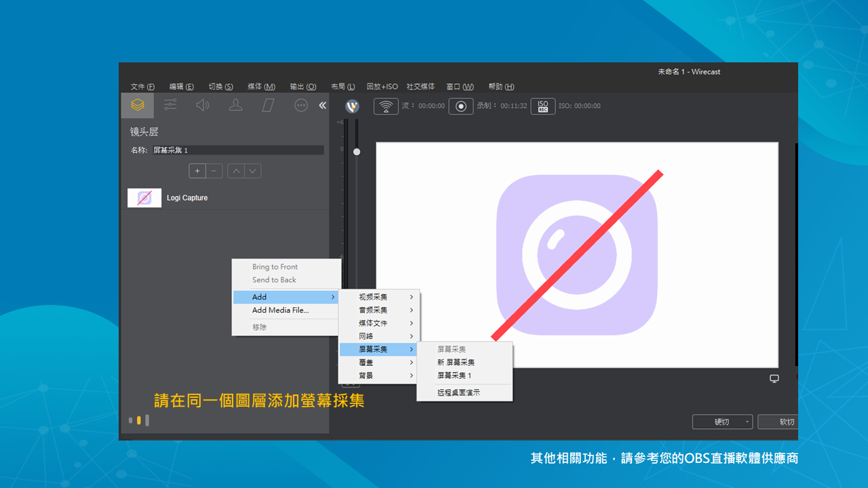868x488 pixels.
Task: Open the 文件 menu
Action: pyautogui.click(x=142, y=87)
